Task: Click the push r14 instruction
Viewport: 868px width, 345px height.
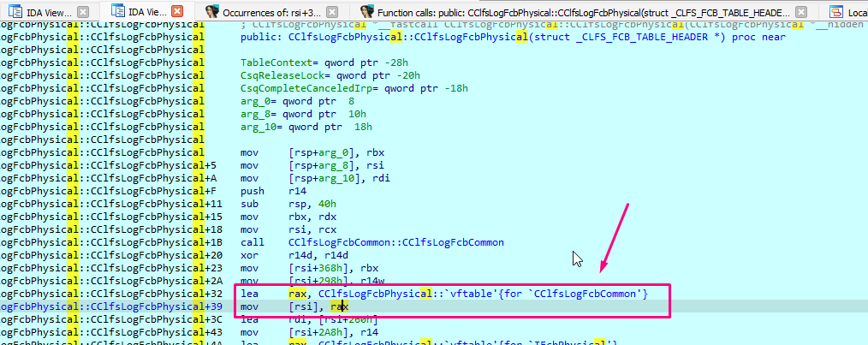Action: click(x=273, y=191)
